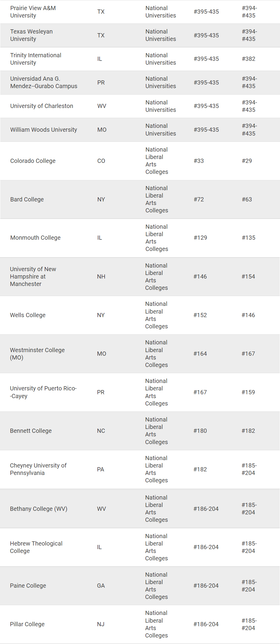Click the Bennett College name

pos(31,431)
